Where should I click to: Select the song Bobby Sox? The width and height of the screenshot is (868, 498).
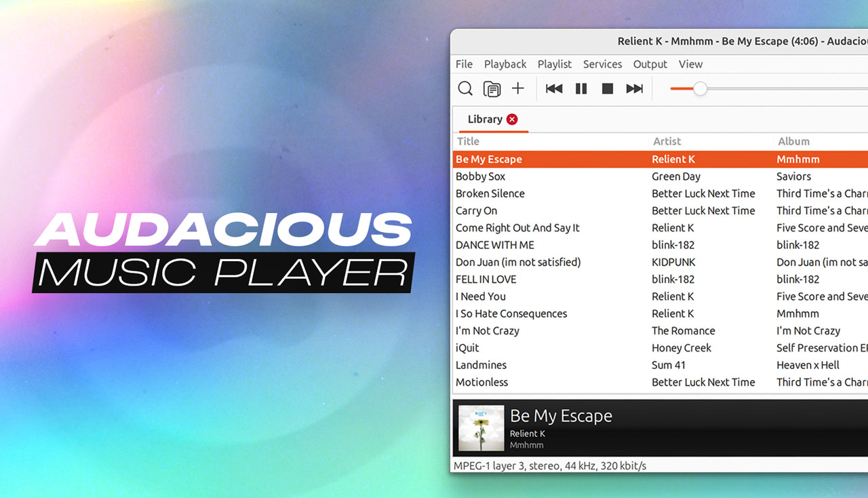pos(481,176)
